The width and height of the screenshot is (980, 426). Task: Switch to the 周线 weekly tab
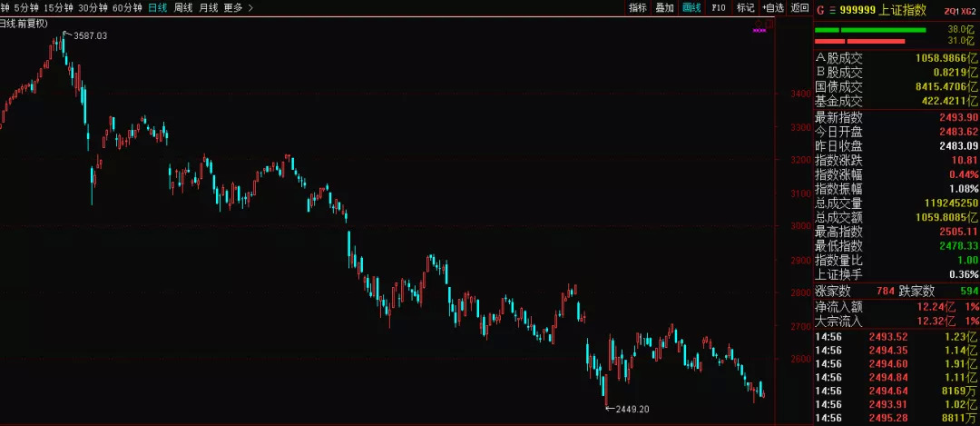click(183, 8)
